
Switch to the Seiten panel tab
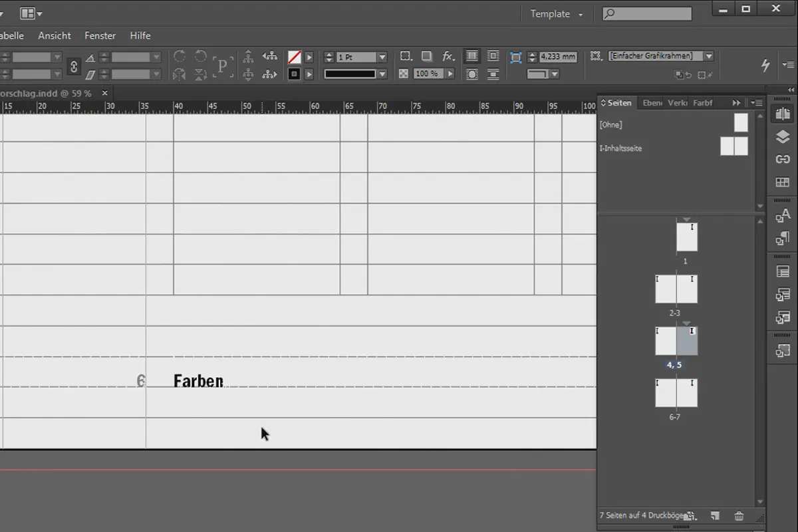tap(616, 103)
